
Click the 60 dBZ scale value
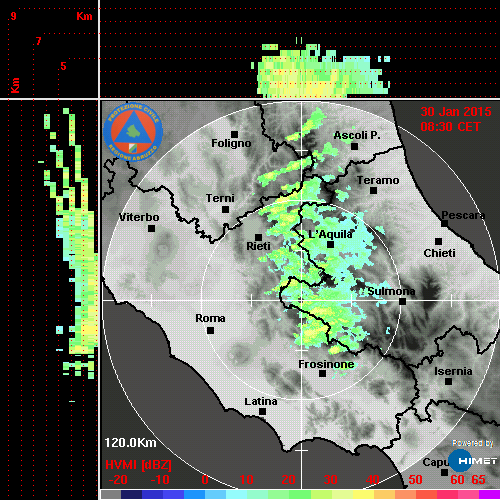(x=457, y=480)
